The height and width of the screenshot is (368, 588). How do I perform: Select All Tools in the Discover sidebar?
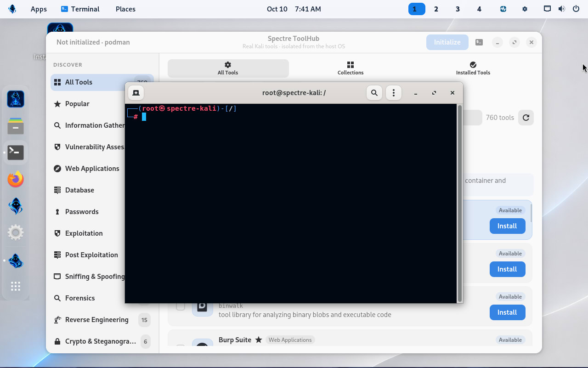point(102,82)
